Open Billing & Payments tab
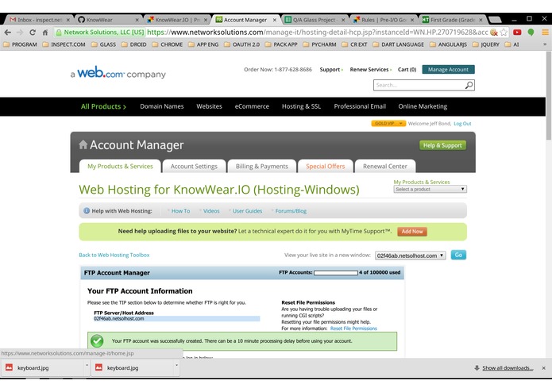The width and height of the screenshot is (552, 392). tap(262, 167)
